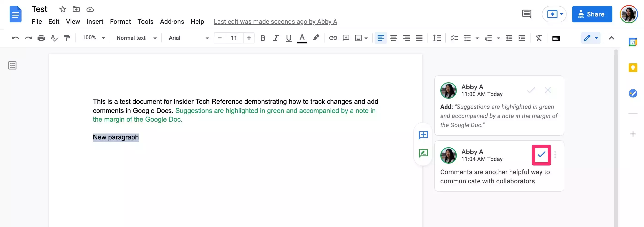Toggle bold formatting
Image resolution: width=644 pixels, height=227 pixels.
click(262, 38)
